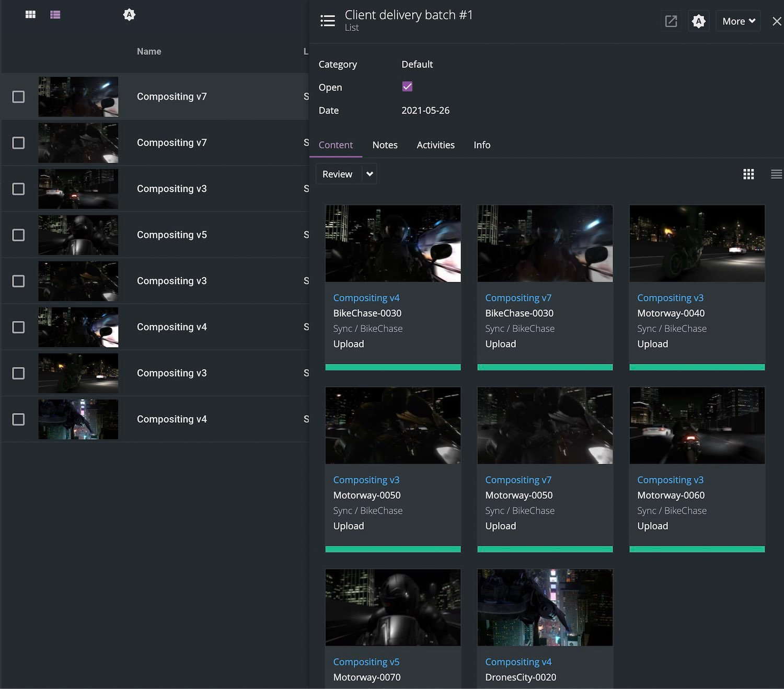Check first Compositing v3 row checkbox

pyautogui.click(x=18, y=189)
